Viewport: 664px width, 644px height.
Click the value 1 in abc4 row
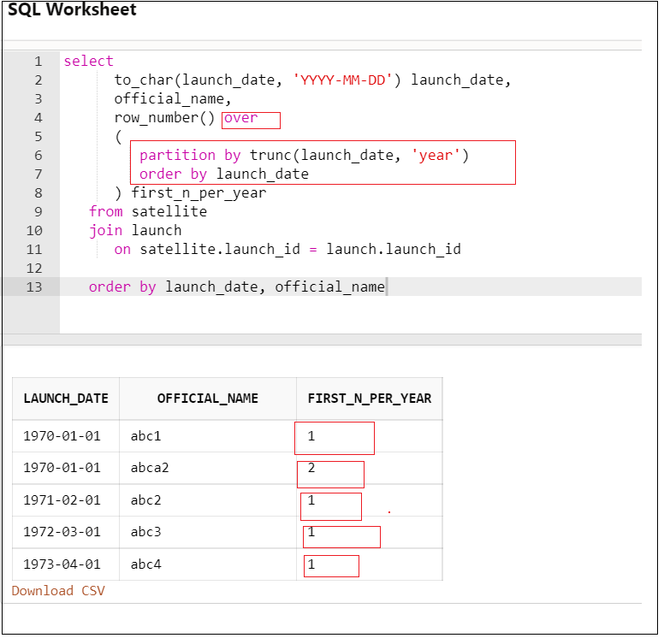(x=311, y=564)
